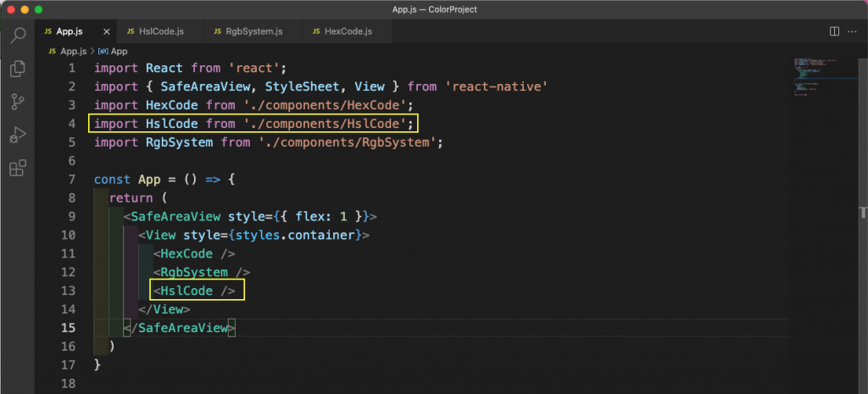The image size is (868, 394).
Task: Open the Explorer files view
Action: pyautogui.click(x=18, y=69)
